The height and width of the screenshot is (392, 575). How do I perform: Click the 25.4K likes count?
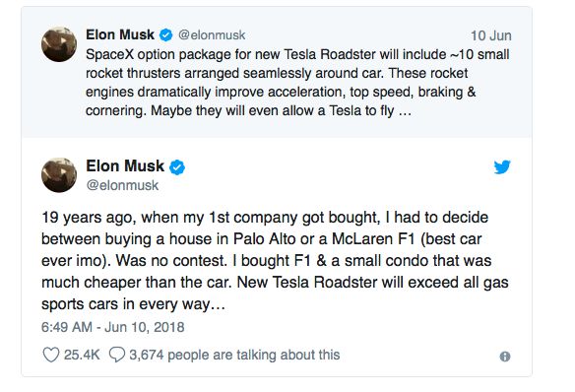[82, 355]
